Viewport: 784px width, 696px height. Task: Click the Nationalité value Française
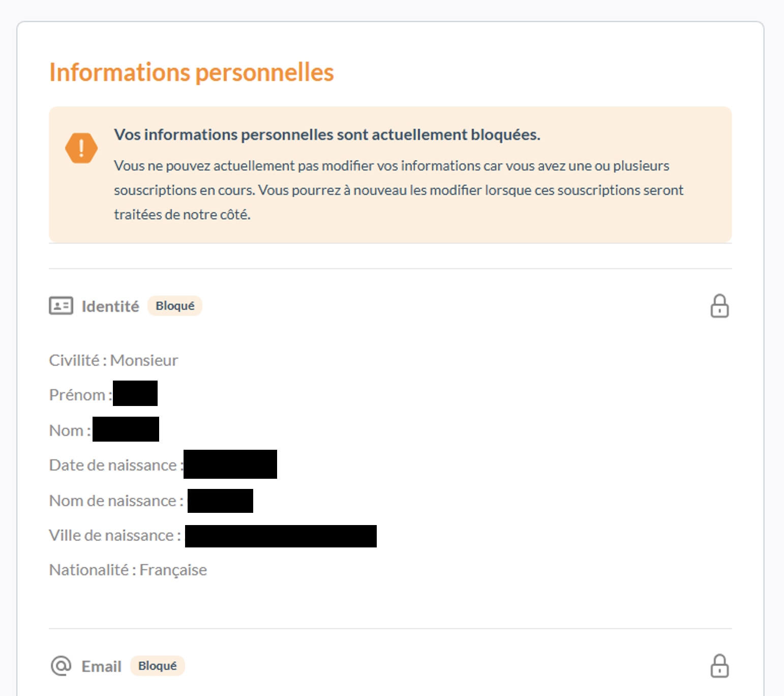point(173,570)
